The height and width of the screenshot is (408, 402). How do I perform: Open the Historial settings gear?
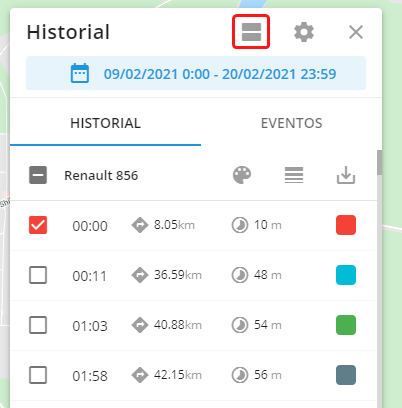(x=304, y=32)
